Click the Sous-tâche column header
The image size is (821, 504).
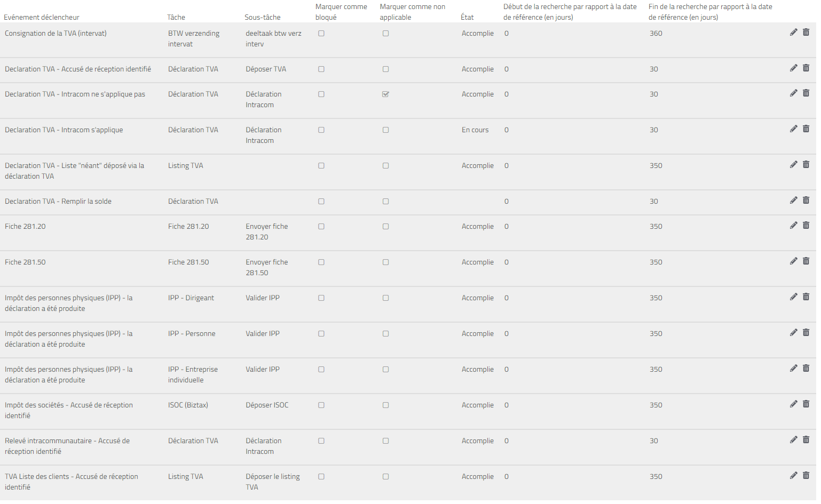point(262,18)
